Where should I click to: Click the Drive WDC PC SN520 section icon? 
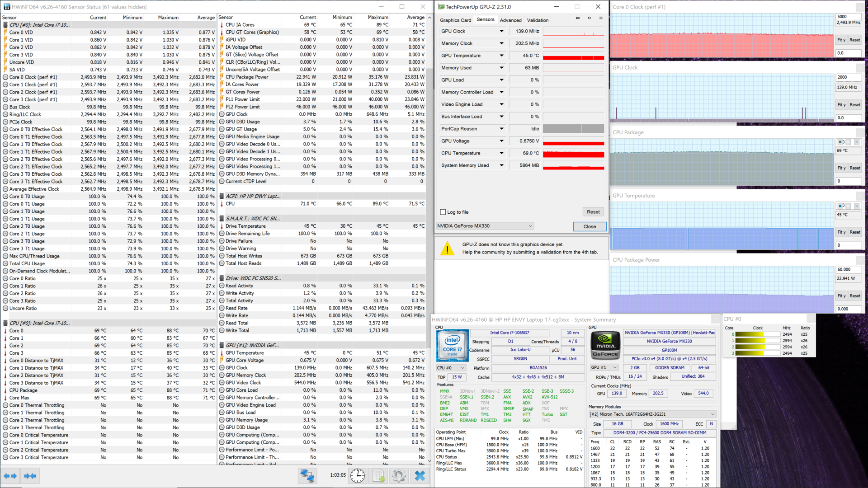(222, 278)
